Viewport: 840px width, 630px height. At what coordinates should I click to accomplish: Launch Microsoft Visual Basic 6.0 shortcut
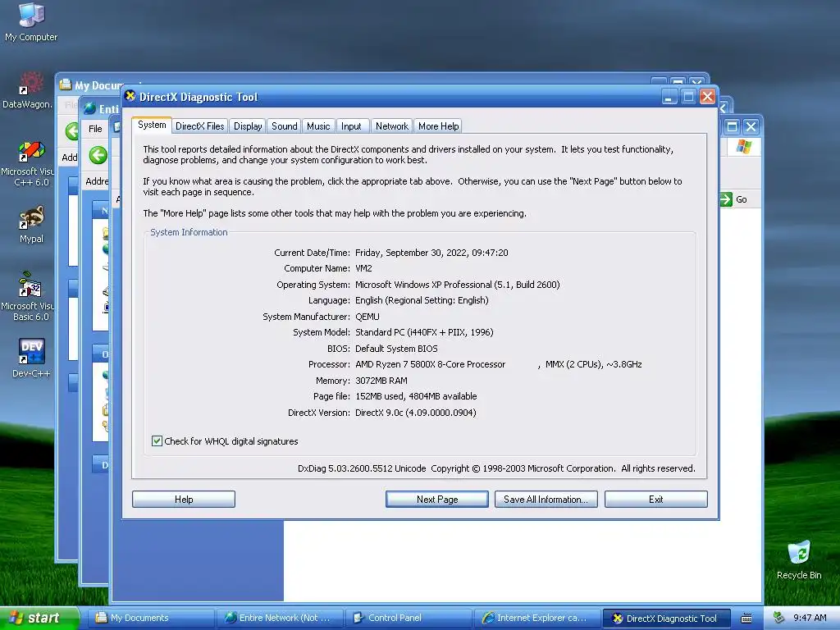click(28, 297)
